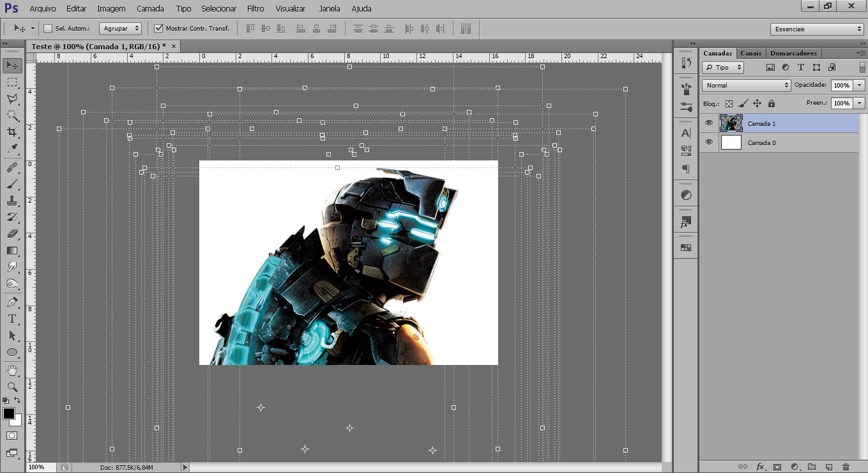This screenshot has width=868, height=473.
Task: Open the Imagem menu
Action: 111,9
